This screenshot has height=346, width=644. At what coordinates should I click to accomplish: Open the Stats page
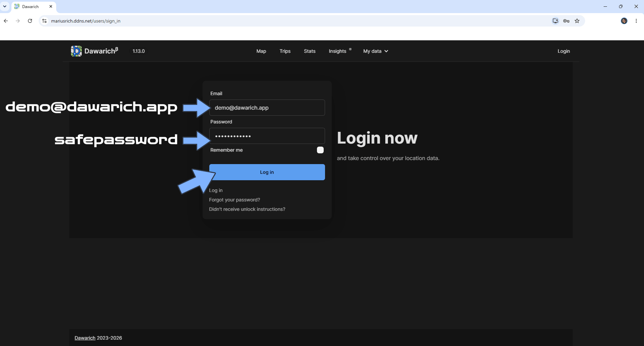click(310, 51)
